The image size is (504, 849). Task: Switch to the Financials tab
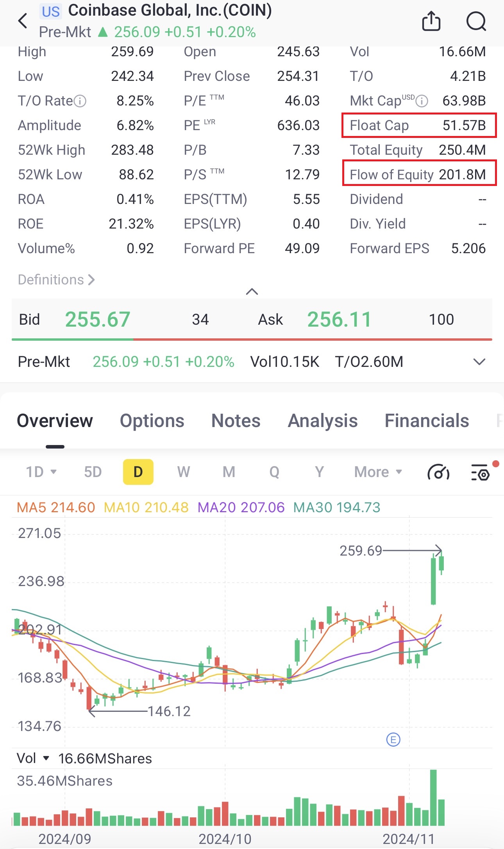427,421
